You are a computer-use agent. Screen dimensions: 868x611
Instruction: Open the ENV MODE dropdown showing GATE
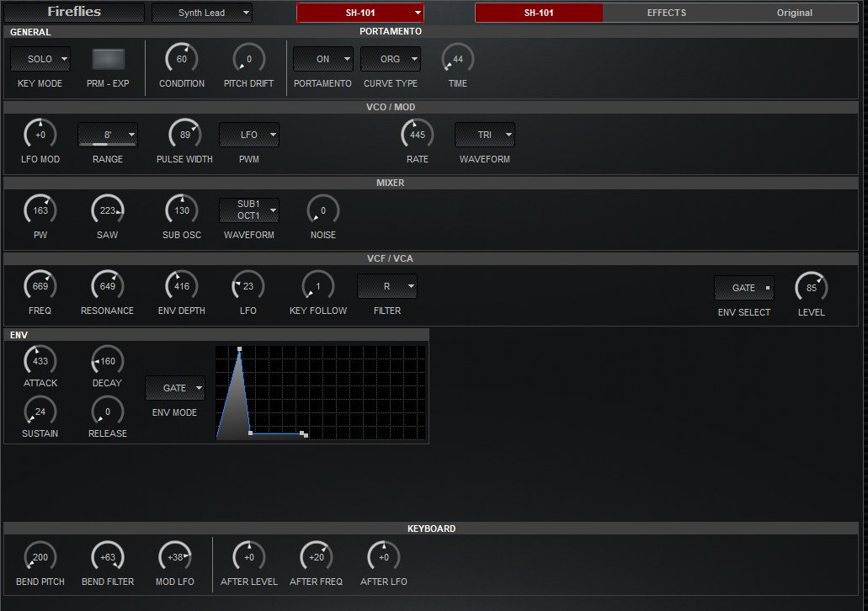point(175,388)
